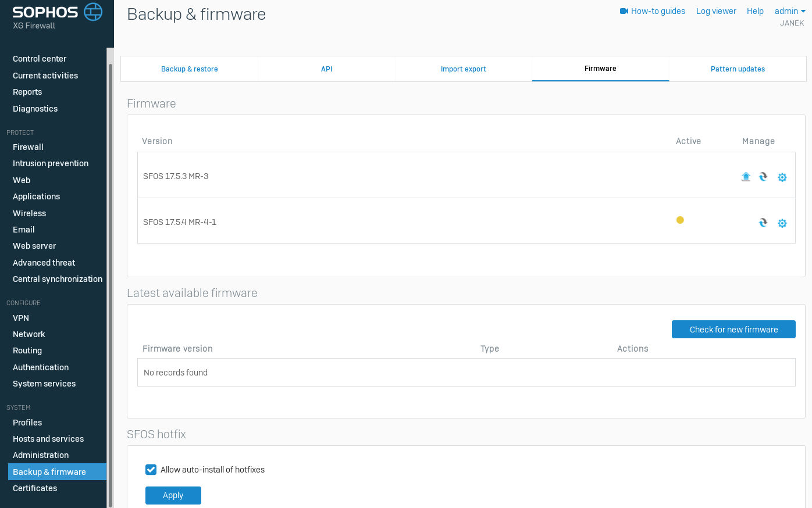Click the video camera icon beside How-to guides

click(624, 11)
